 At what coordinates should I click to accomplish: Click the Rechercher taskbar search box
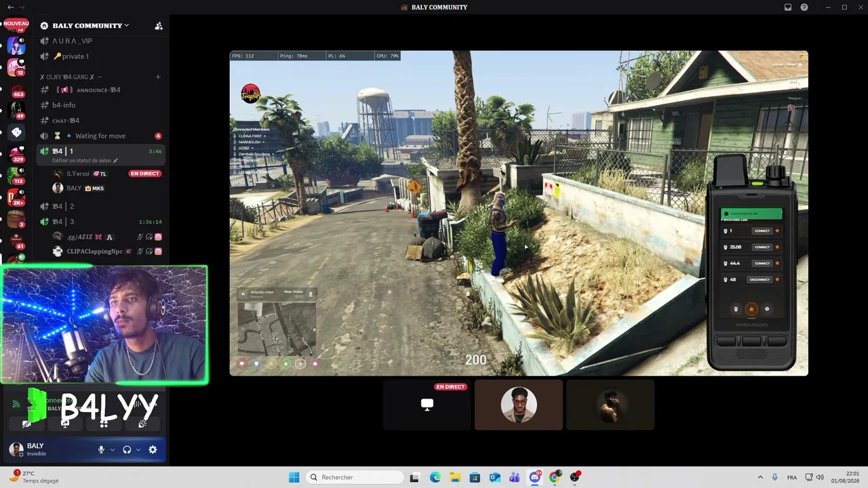pyautogui.click(x=355, y=477)
